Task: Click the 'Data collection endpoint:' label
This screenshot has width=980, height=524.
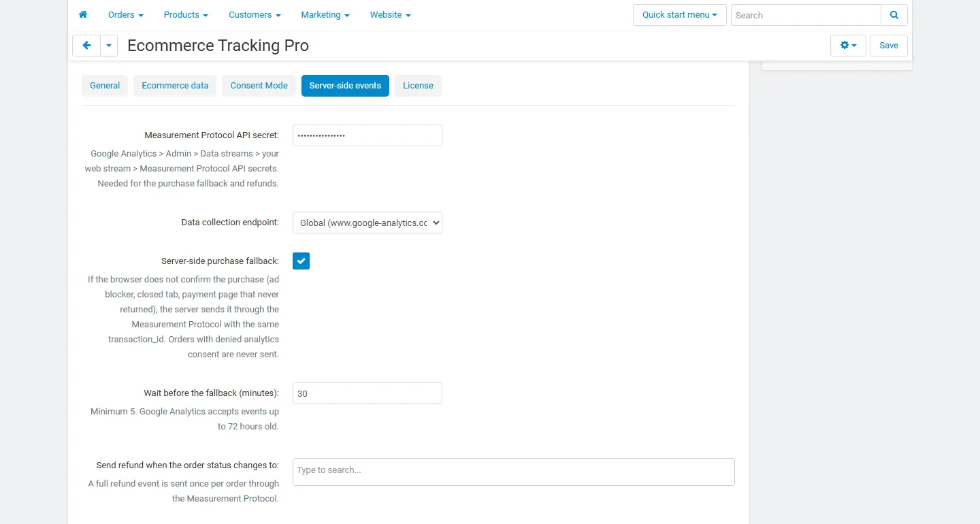Action: (230, 223)
